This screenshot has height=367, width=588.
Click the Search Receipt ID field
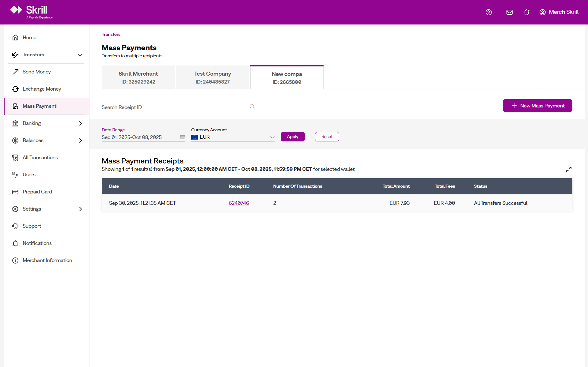172,107
